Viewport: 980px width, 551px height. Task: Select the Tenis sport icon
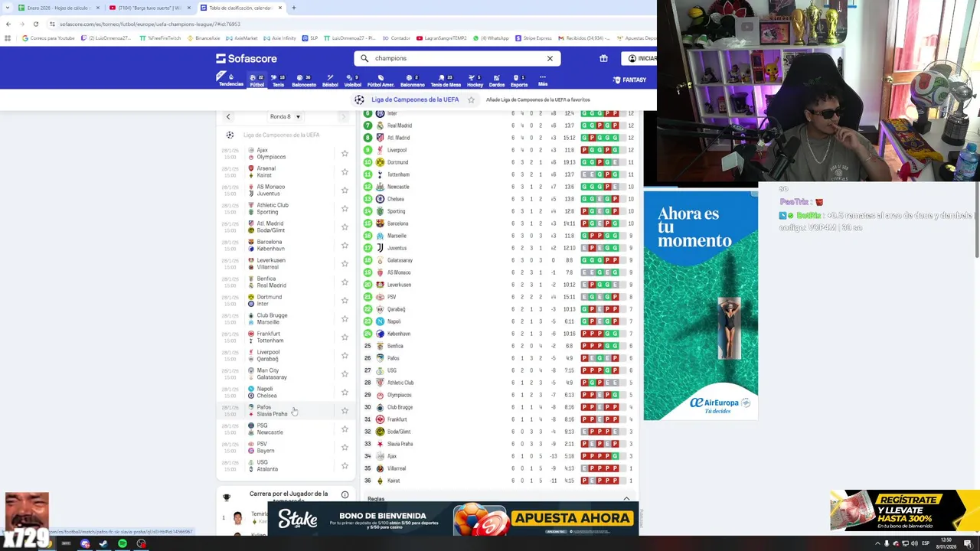[278, 80]
